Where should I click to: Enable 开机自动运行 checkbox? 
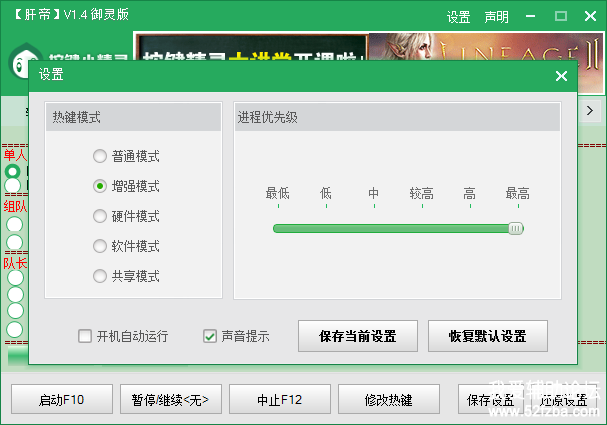coord(85,336)
